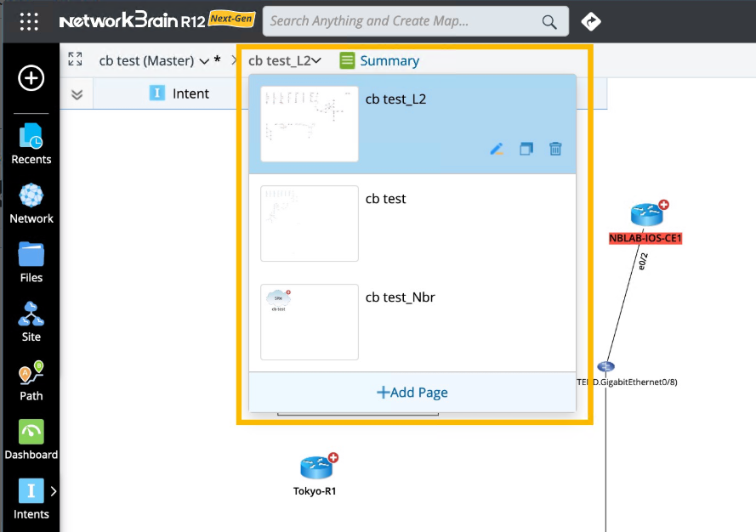
Task: Select the cb test page entry
Action: tap(386, 199)
